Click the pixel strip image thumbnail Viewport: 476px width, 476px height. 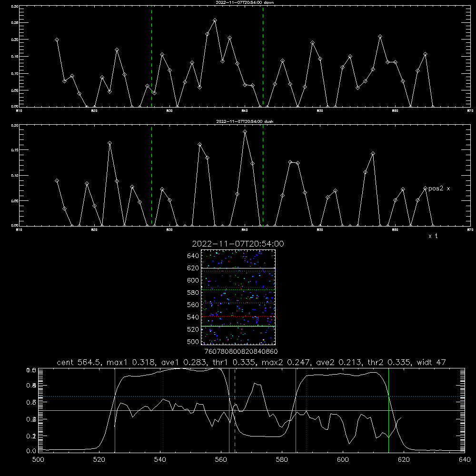(238, 297)
